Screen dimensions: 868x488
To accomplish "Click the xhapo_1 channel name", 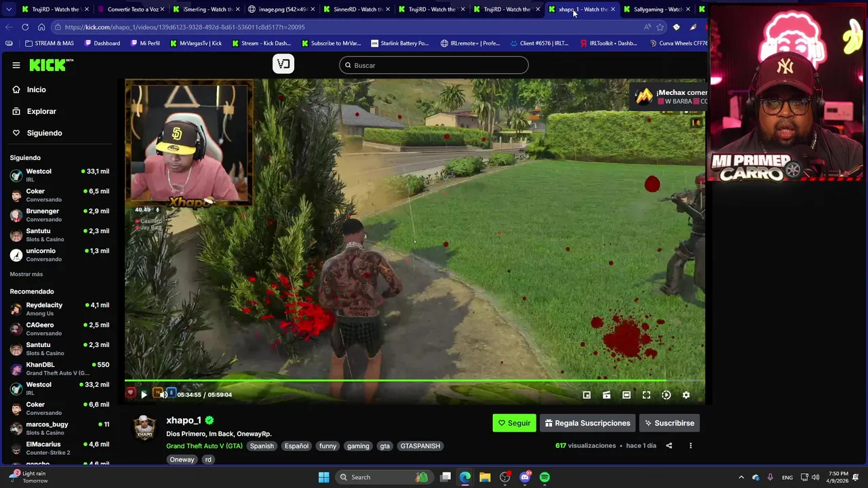I will 184,420.
